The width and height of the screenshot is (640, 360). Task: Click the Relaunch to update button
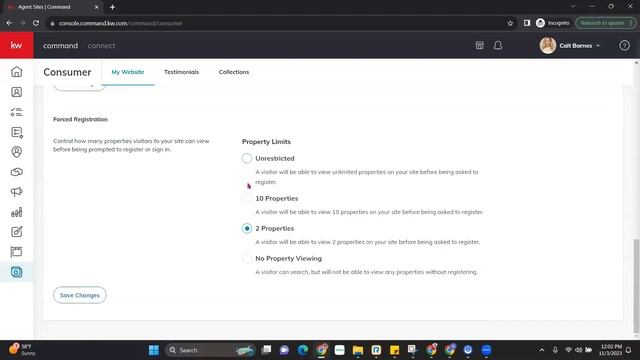click(x=605, y=23)
